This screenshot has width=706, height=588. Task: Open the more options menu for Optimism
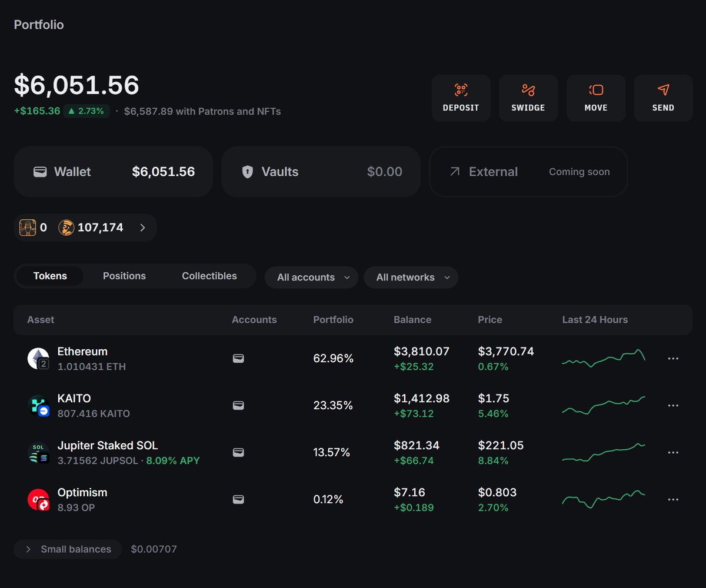(673, 500)
